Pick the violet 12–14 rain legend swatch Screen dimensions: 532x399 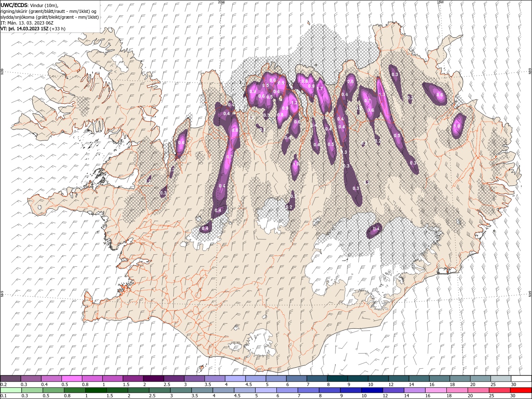tap(393, 390)
